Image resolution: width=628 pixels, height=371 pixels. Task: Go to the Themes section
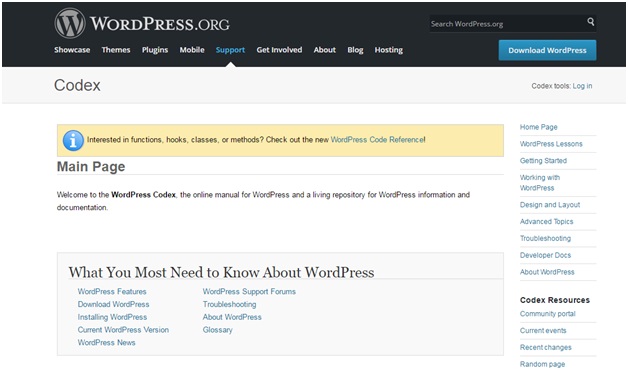[116, 50]
